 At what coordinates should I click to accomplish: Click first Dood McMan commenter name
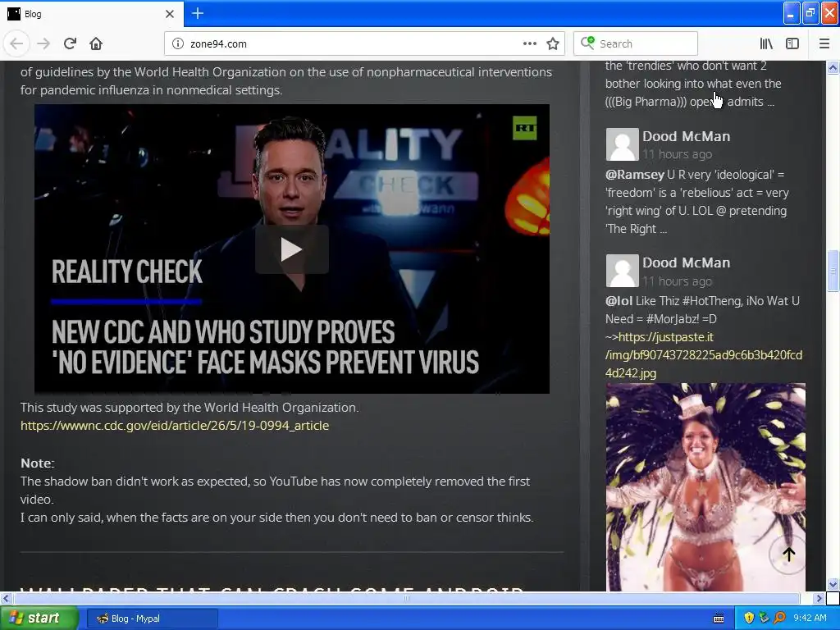point(687,136)
